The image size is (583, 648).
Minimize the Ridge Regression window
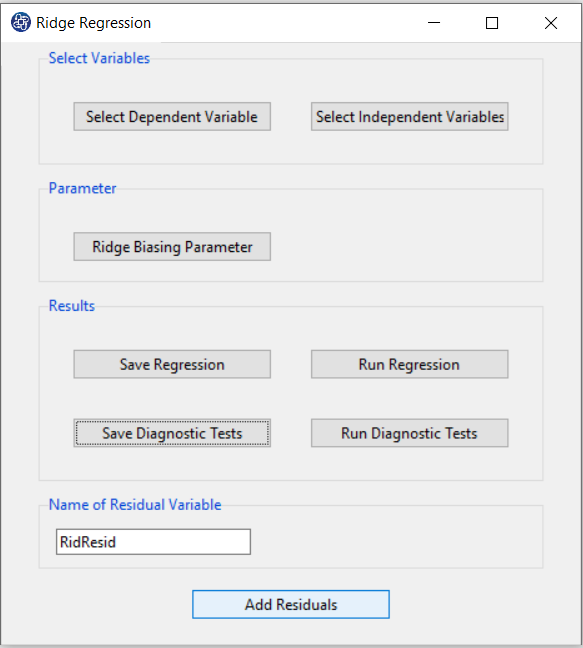click(434, 23)
